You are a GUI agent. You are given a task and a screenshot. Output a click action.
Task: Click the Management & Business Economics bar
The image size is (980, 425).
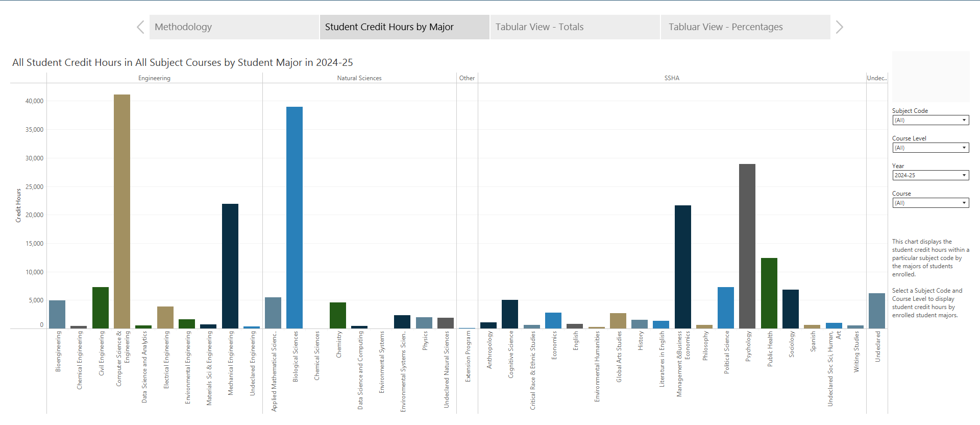(682, 267)
